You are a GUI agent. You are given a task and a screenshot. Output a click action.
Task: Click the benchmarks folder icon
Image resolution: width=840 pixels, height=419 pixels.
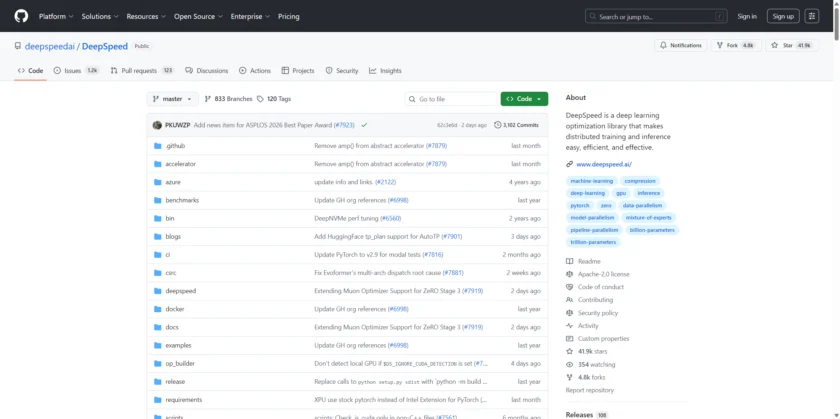(x=158, y=200)
